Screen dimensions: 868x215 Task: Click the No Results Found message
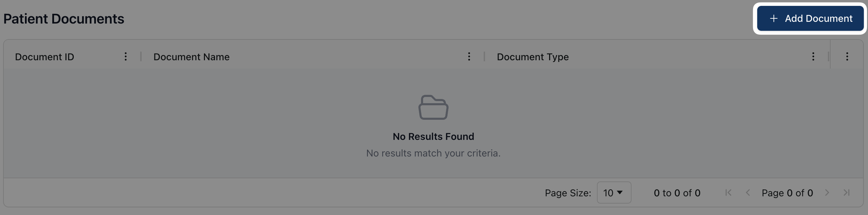(433, 136)
